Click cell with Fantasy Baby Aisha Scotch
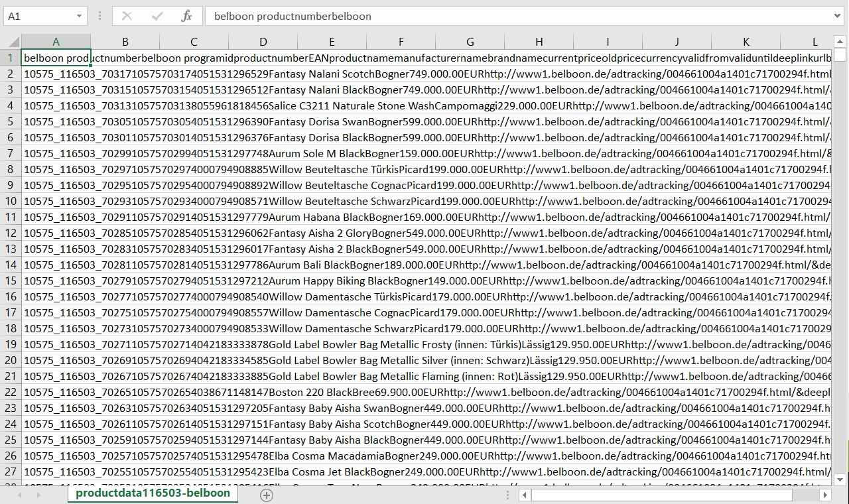This screenshot has height=504, width=849. point(56,424)
